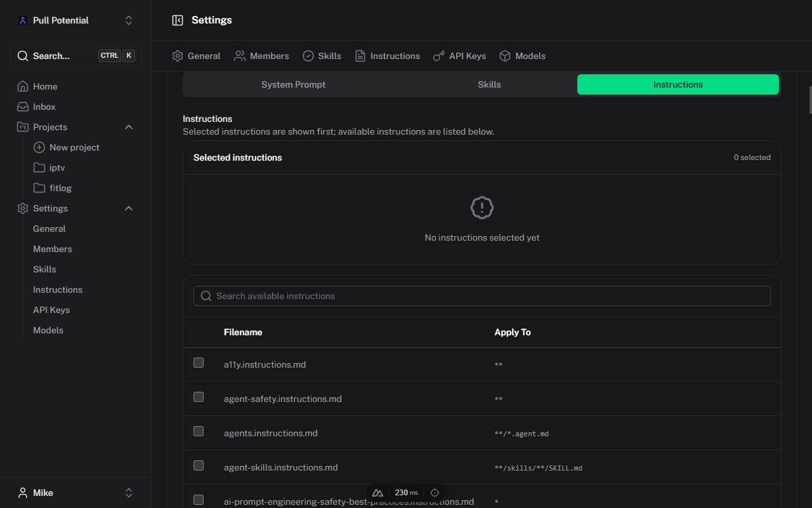Click the search icon in available instructions field
Image resolution: width=812 pixels, height=508 pixels.
[206, 296]
